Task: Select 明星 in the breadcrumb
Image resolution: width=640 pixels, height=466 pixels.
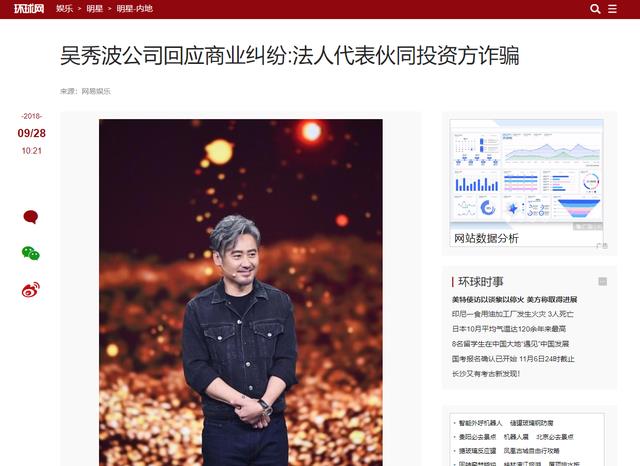Action: (94, 9)
